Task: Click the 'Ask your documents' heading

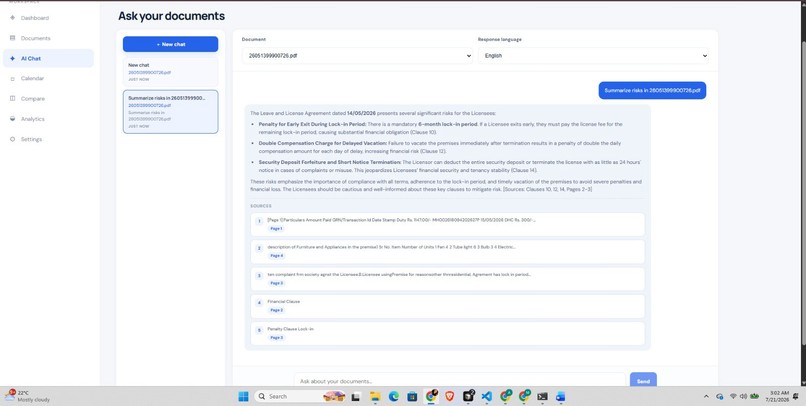Action: pyautogui.click(x=171, y=16)
